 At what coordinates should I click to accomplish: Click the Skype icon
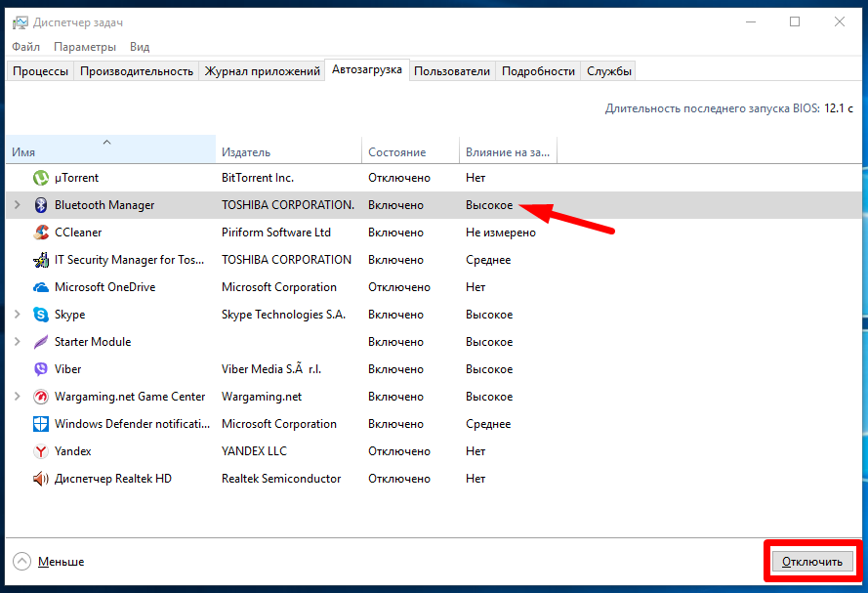41,315
